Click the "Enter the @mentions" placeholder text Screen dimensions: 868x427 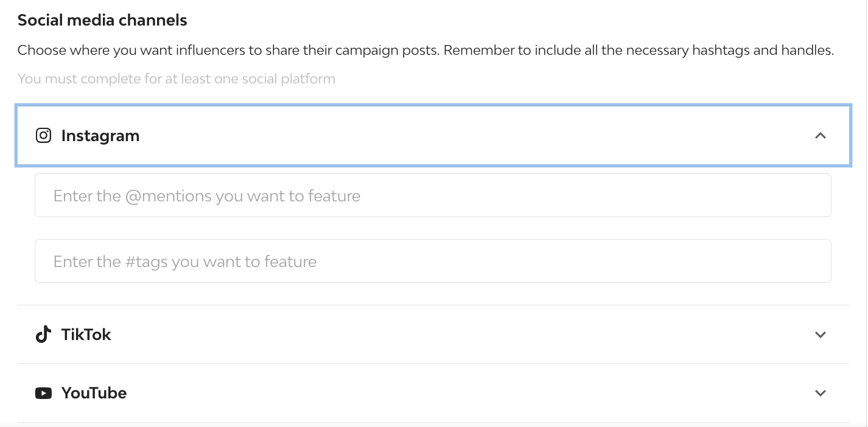pyautogui.click(x=207, y=196)
